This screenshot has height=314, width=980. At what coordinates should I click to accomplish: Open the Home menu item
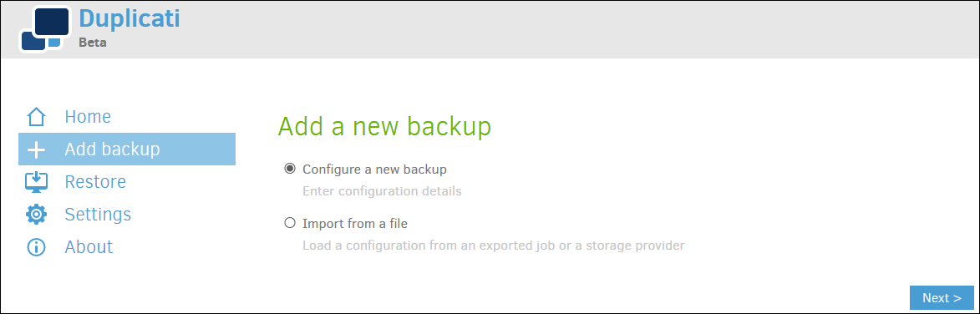pyautogui.click(x=88, y=117)
